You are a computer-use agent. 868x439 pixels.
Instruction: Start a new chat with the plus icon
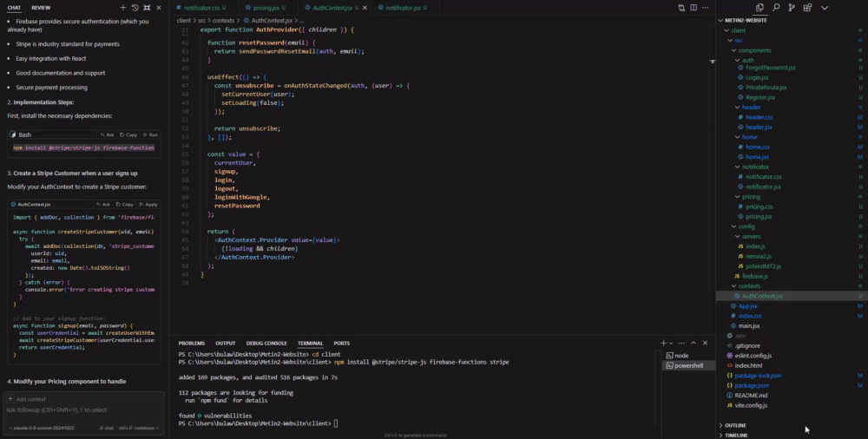pyautogui.click(x=123, y=8)
